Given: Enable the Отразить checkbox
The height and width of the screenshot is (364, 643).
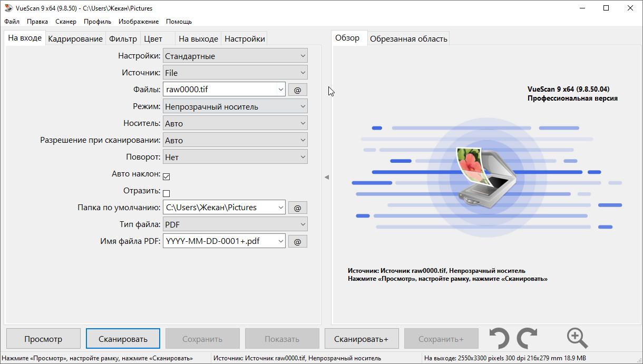Looking at the screenshot, I should pos(167,193).
